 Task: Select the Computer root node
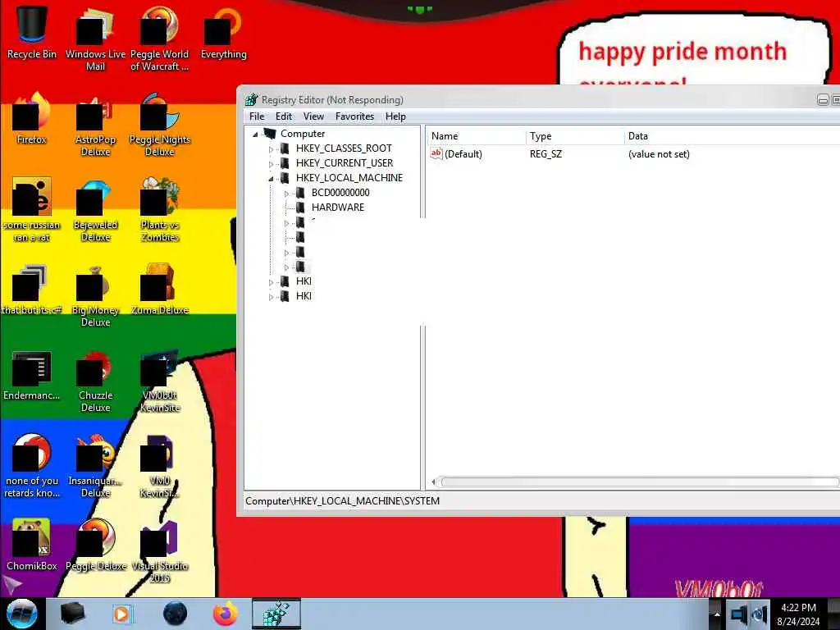302,134
